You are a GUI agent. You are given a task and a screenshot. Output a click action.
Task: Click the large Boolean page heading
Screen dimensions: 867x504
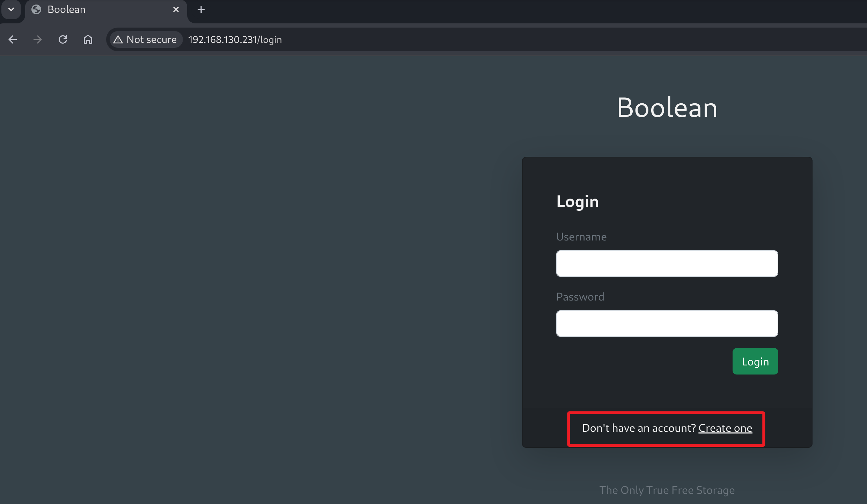click(x=667, y=108)
